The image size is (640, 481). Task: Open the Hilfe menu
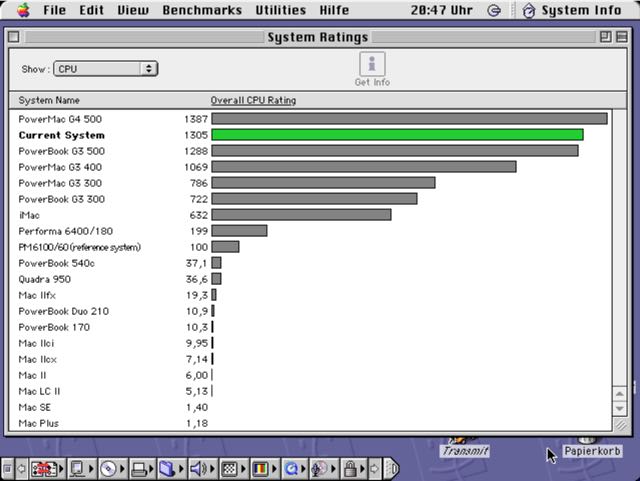[334, 10]
